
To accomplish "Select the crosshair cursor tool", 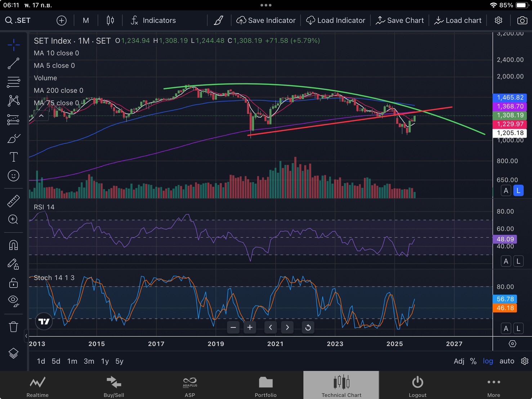I will pyautogui.click(x=13, y=45).
